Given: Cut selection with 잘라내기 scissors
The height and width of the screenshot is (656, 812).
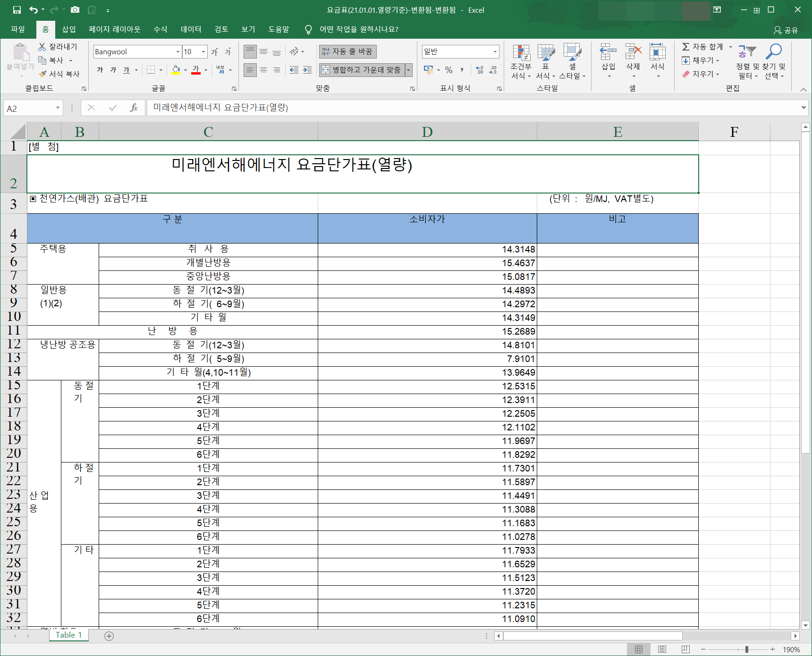Looking at the screenshot, I should click(x=58, y=47).
